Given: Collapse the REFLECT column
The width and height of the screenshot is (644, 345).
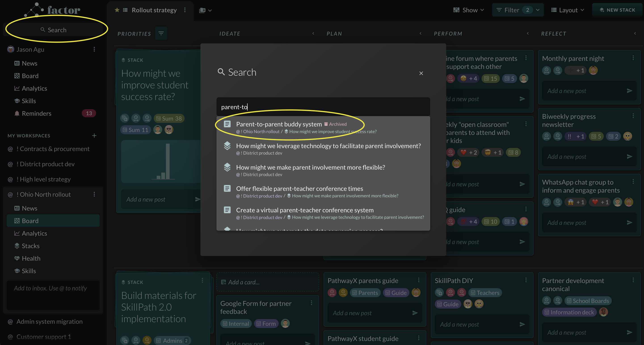Looking at the screenshot, I should [635, 33].
